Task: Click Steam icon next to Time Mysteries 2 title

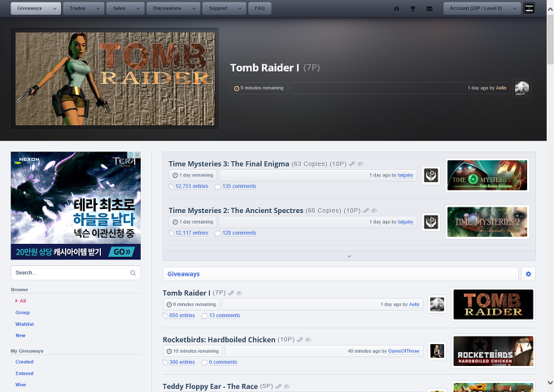Action: pyautogui.click(x=366, y=211)
